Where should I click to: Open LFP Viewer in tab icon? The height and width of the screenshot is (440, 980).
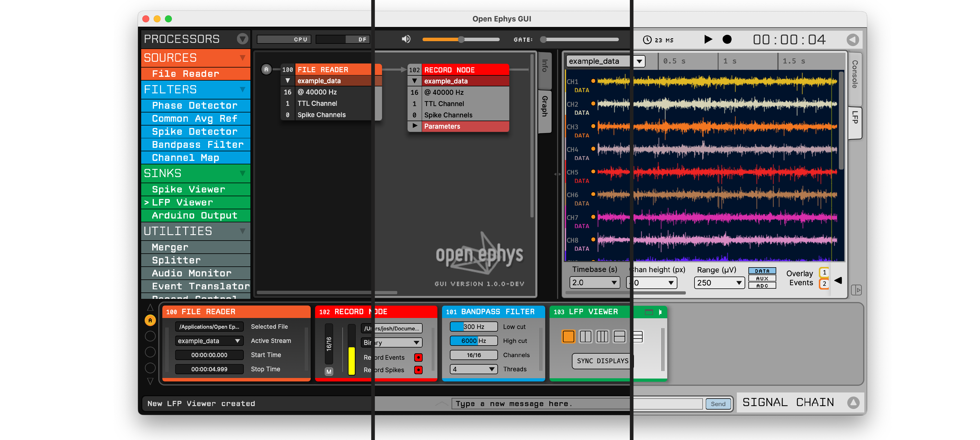pyautogui.click(x=660, y=312)
